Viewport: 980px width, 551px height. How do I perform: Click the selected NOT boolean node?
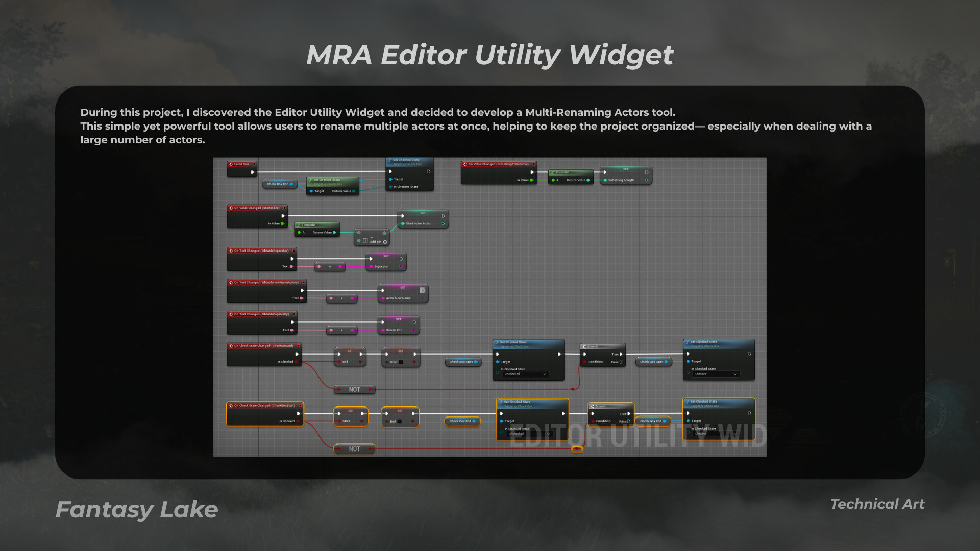pyautogui.click(x=355, y=449)
